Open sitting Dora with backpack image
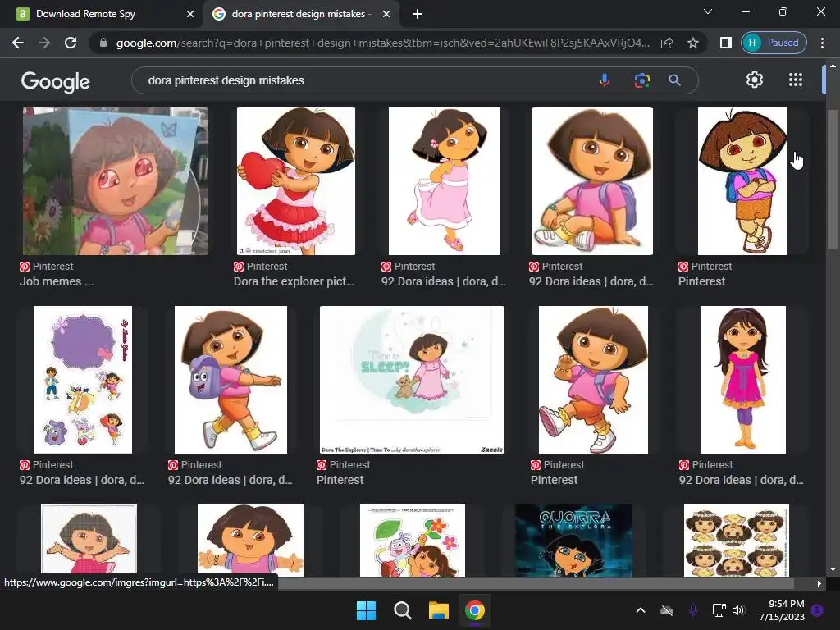 tap(592, 181)
